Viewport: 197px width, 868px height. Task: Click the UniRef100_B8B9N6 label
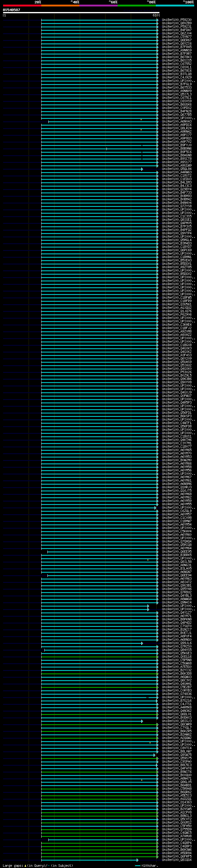tap(177, 149)
